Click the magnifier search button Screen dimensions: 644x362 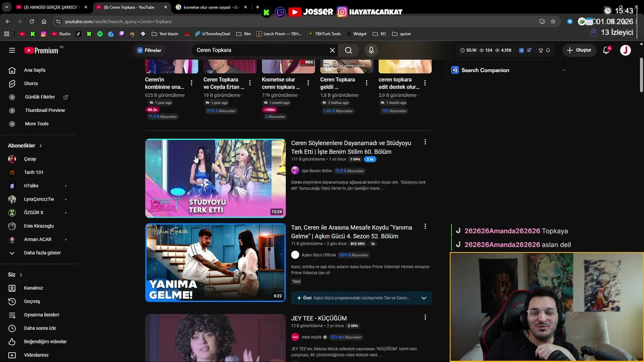pos(348,50)
